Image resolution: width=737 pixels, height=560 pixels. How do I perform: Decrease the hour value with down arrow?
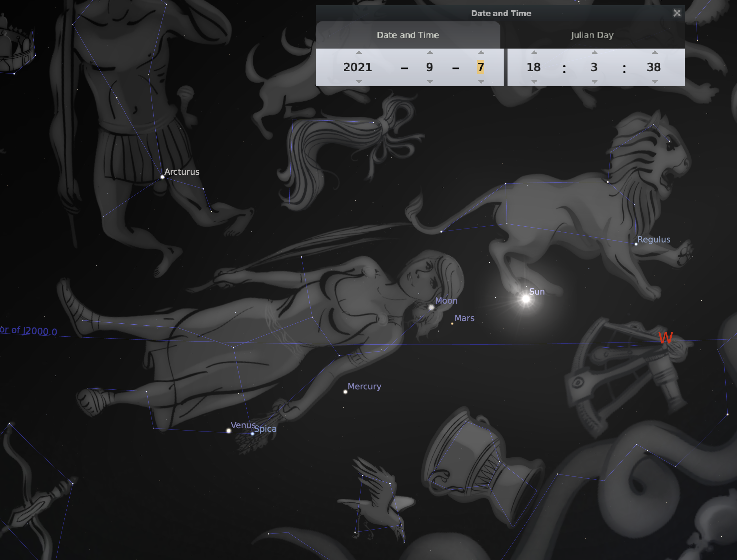pos(534,82)
